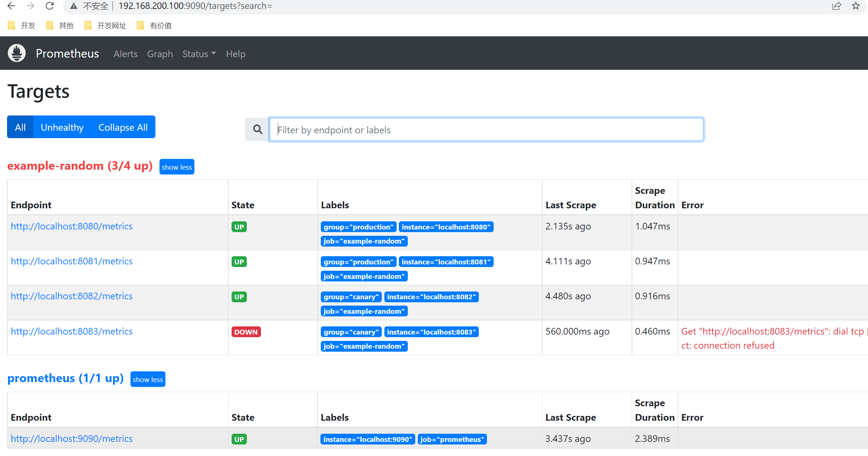Viewport: 868px width, 456px height.
Task: Click job="example-random" label in 8083 row
Action: point(364,346)
